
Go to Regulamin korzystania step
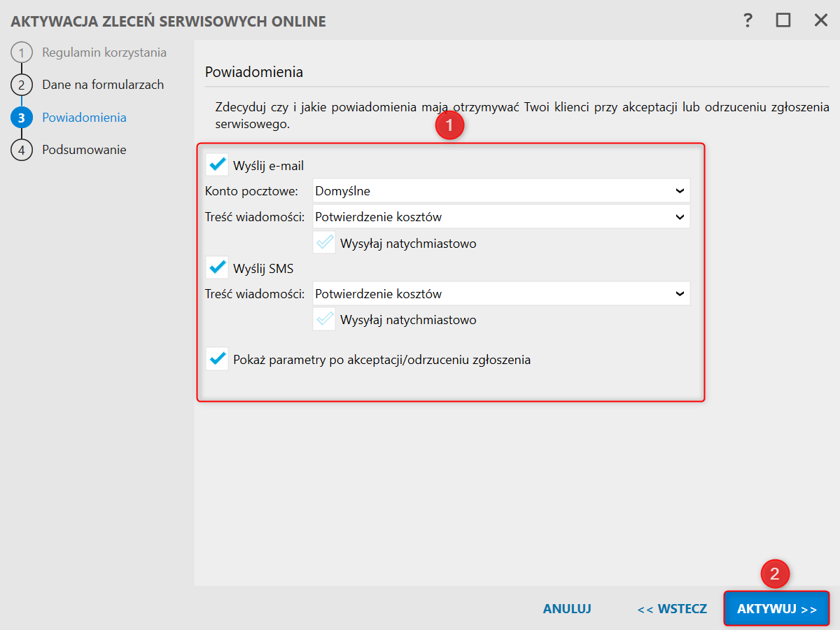(x=104, y=52)
